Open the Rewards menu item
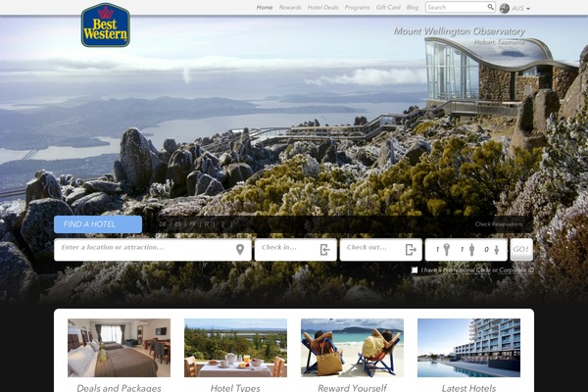Screen dimensions: 588x392 (290, 7)
